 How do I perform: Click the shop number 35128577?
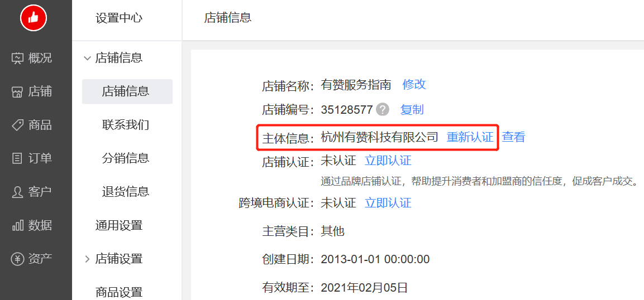coord(347,110)
